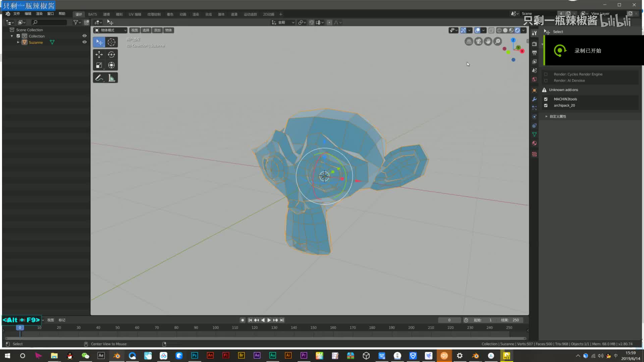Open Output properties tab
644x362 pixels.
(x=534, y=53)
